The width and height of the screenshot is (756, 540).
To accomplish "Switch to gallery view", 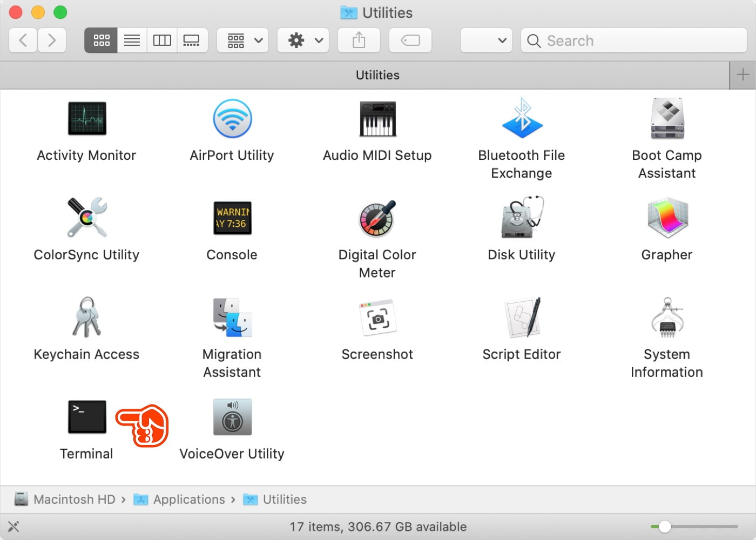I will [192, 40].
